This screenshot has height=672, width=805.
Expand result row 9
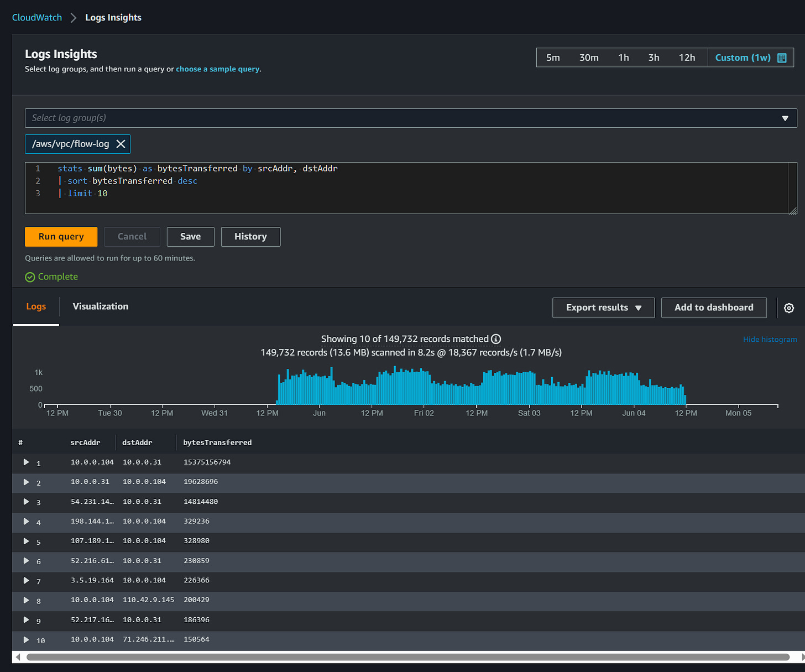pos(26,620)
